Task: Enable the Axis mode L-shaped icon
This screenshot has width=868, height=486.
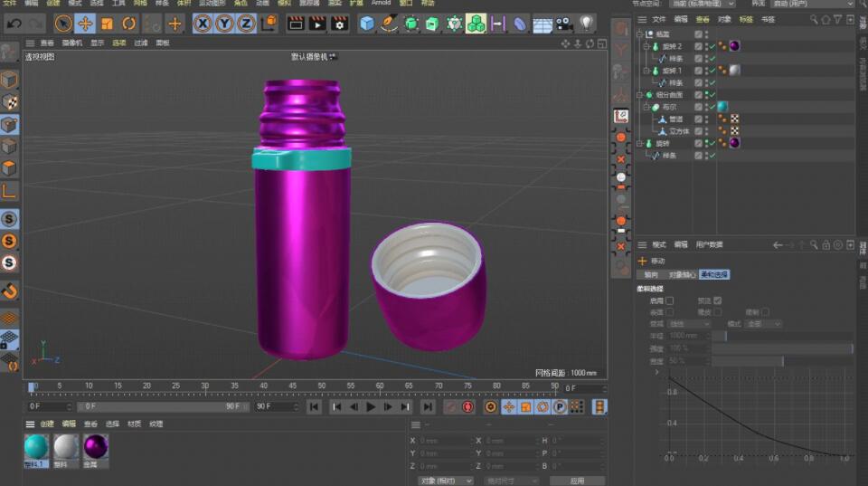Action: 9,191
